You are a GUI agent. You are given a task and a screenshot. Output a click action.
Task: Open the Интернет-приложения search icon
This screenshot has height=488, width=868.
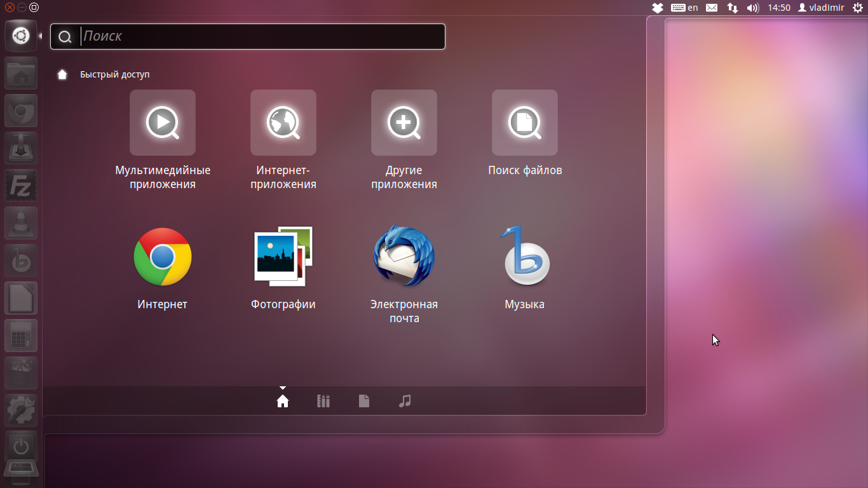click(283, 123)
